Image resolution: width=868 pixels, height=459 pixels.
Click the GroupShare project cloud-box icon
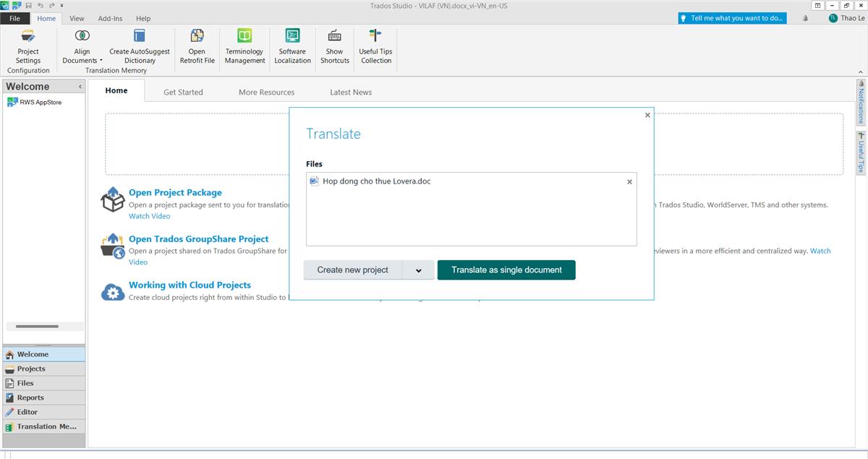coord(113,246)
